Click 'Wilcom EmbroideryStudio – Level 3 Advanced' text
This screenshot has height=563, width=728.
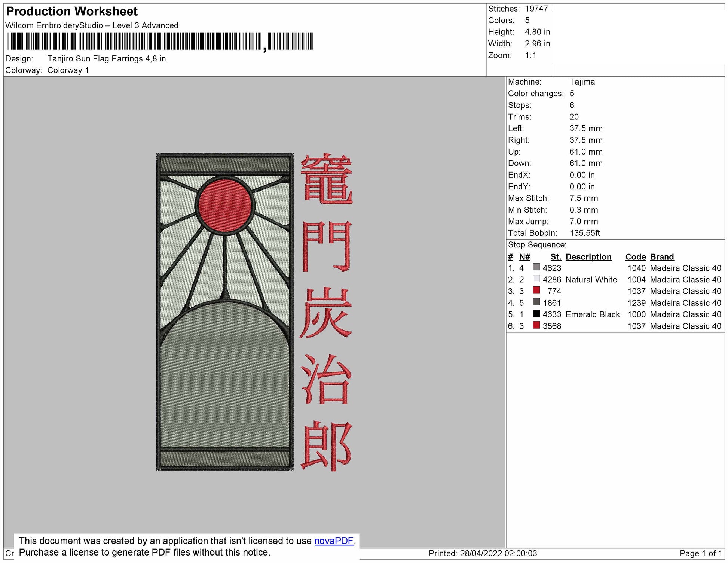(92, 25)
